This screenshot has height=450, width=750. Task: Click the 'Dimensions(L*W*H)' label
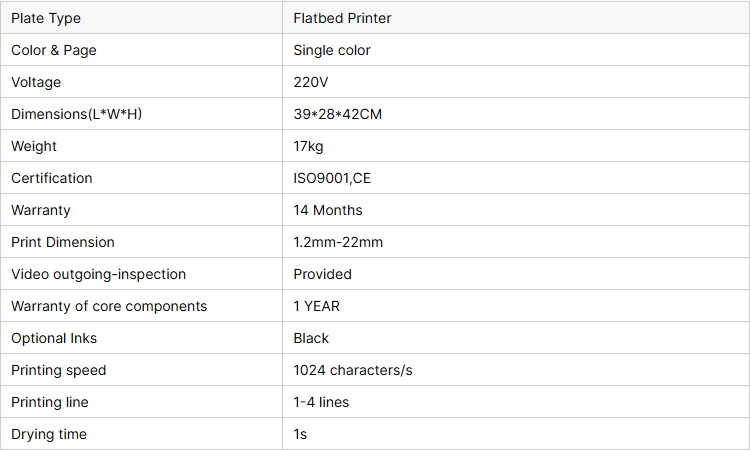pos(77,114)
